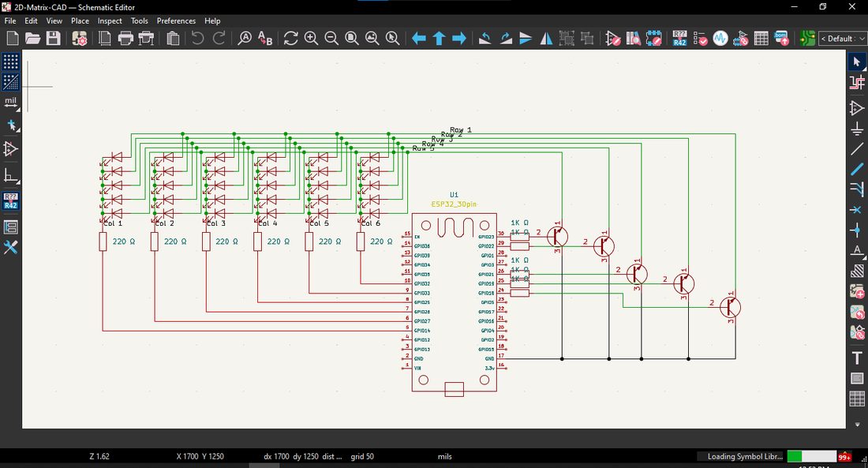868x468 pixels.
Task: Open the Inspect menu
Action: pyautogui.click(x=110, y=21)
